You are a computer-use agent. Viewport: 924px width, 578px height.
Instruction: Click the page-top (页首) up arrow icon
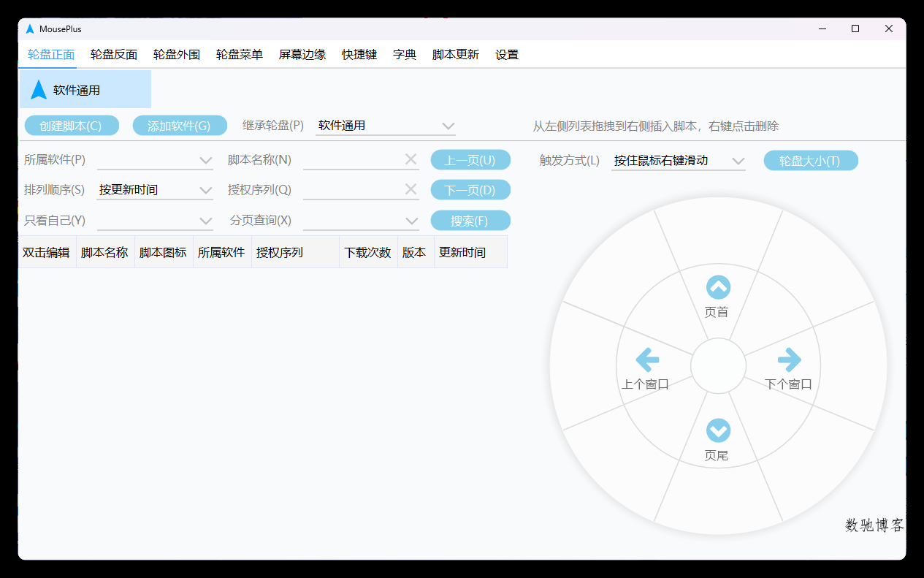(718, 287)
